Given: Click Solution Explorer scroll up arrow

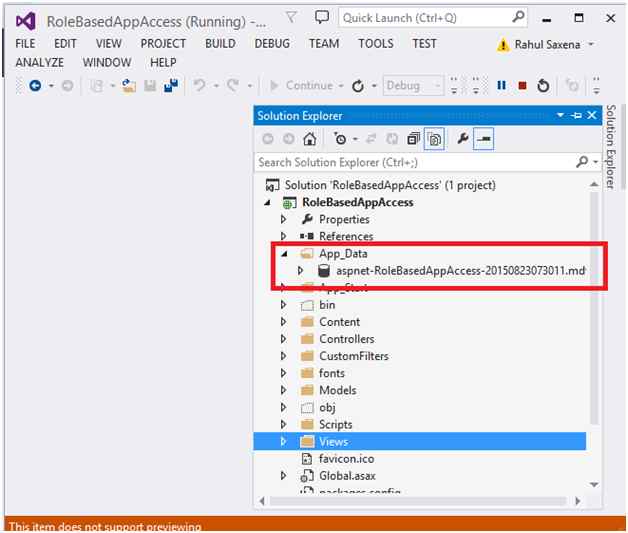Looking at the screenshot, I should pyautogui.click(x=594, y=184).
